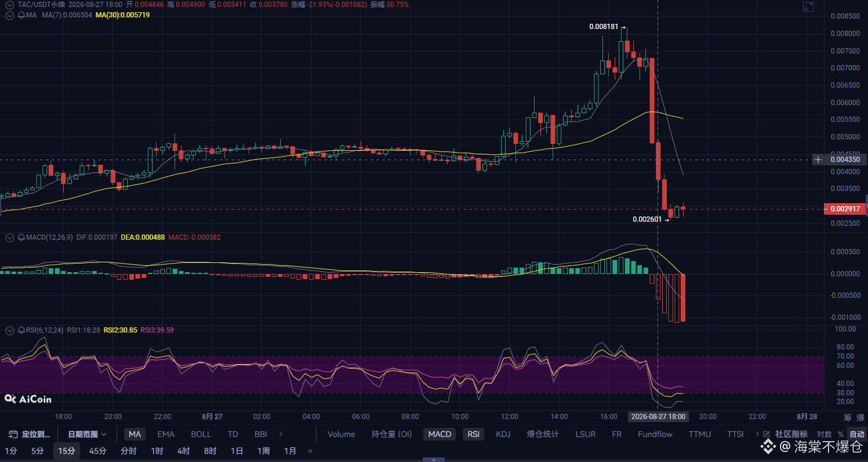Switch price axis to percent scale

coord(840,434)
